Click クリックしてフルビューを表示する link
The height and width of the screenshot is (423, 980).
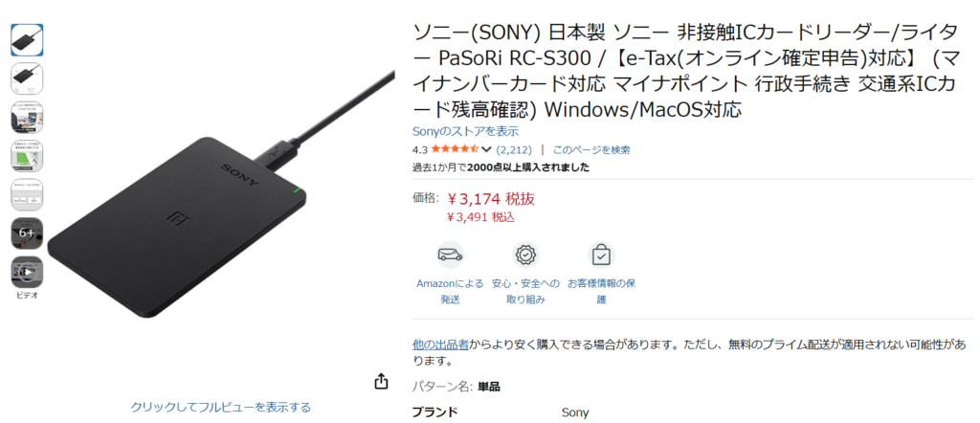click(221, 407)
